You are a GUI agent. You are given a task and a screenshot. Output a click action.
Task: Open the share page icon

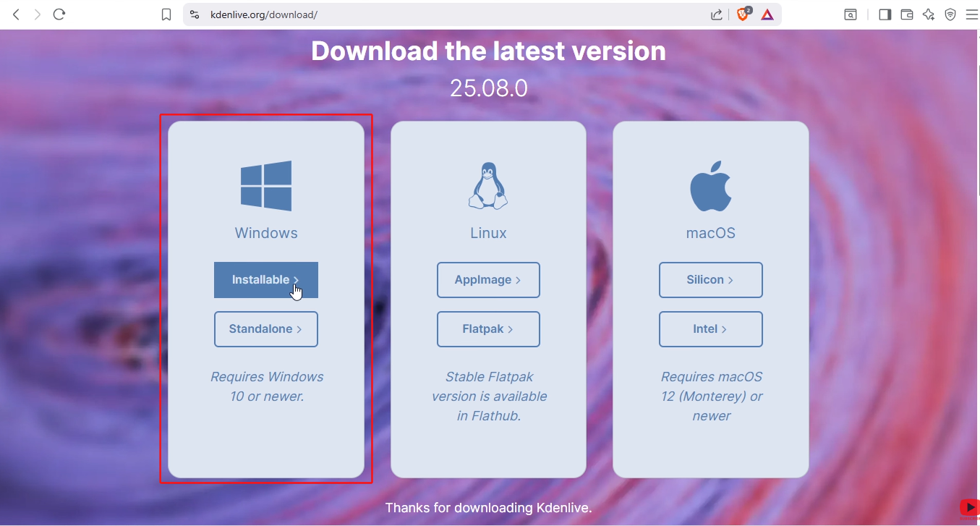click(717, 14)
